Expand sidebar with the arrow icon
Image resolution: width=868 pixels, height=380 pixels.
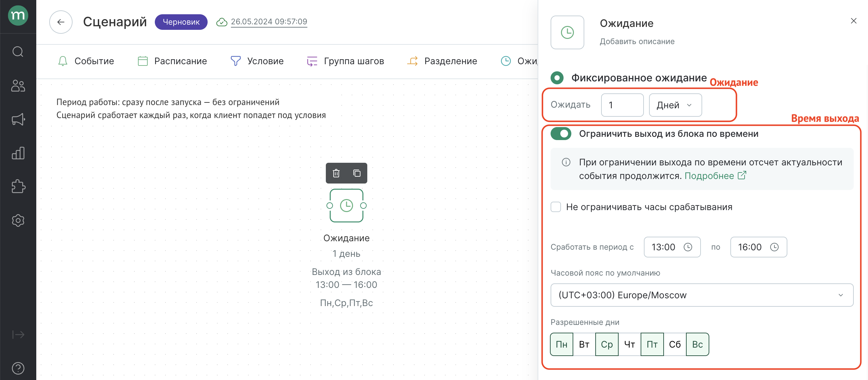pos(18,335)
